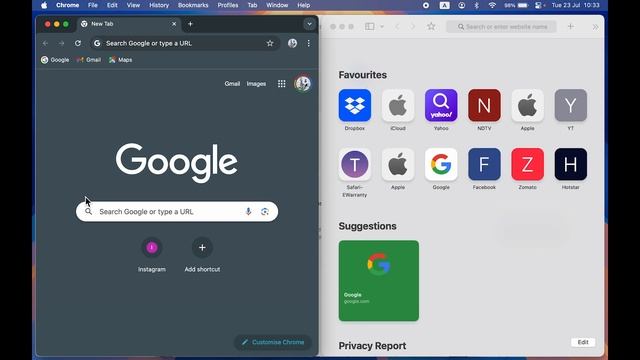This screenshot has height=360, width=640.
Task: Open Google bookmark in Chrome bookmarks bar
Action: click(55, 60)
